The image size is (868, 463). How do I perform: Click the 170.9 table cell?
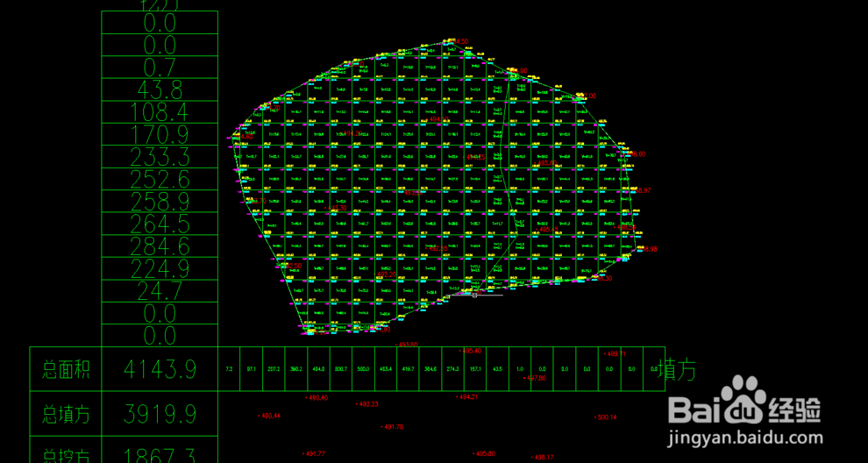coord(160,134)
